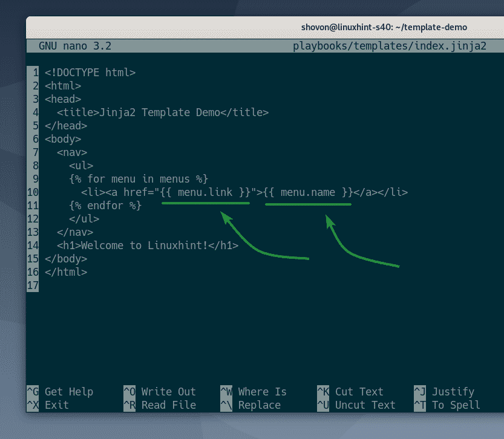
Task: Click the Jinja2 Template Demo title line
Action: click(x=163, y=112)
